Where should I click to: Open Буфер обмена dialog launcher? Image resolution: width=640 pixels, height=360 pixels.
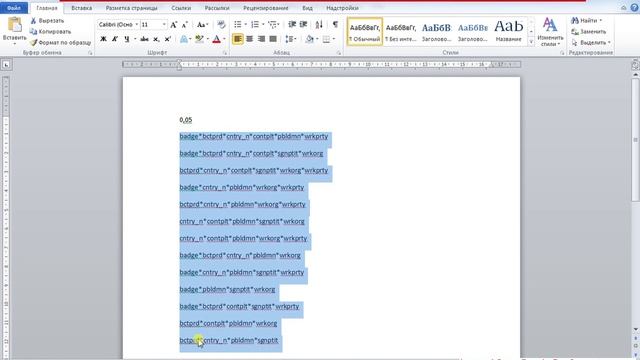90,53
